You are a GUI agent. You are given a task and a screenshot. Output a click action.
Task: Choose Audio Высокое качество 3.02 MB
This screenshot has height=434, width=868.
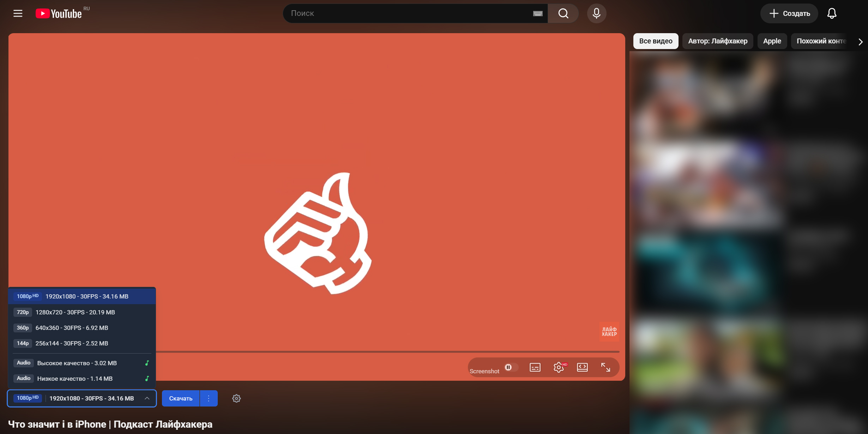click(82, 363)
